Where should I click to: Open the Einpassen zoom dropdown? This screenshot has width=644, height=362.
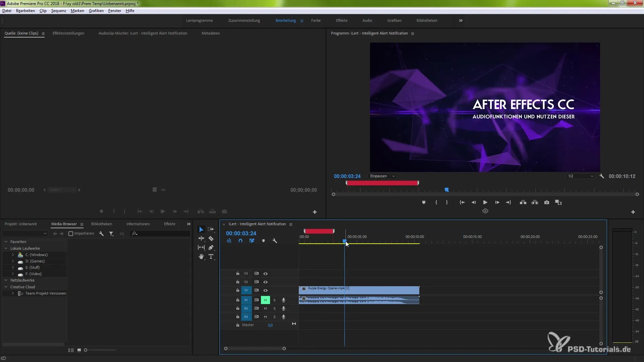coord(382,176)
